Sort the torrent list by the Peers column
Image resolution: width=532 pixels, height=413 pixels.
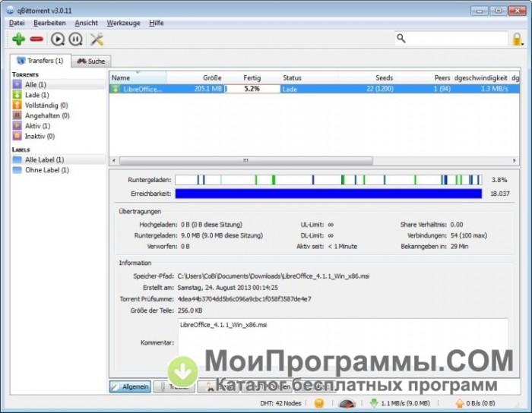[x=423, y=78]
